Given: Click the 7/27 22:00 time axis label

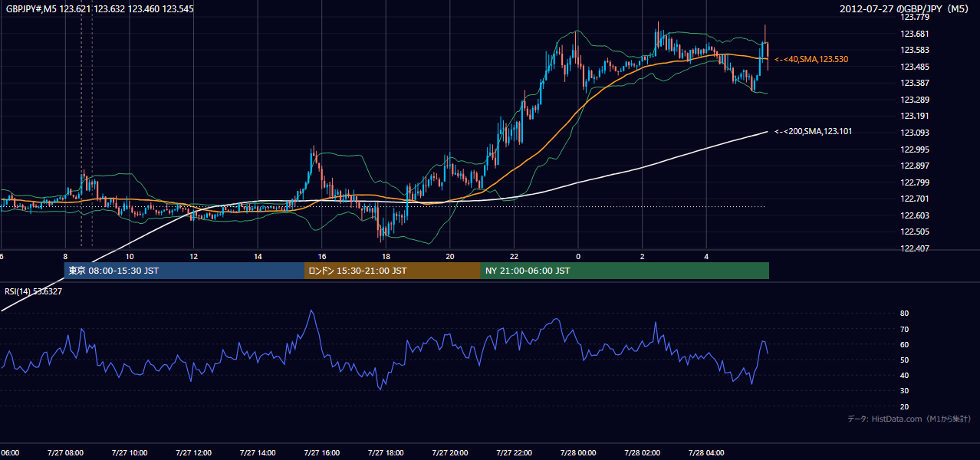Looking at the screenshot, I should (x=513, y=452).
